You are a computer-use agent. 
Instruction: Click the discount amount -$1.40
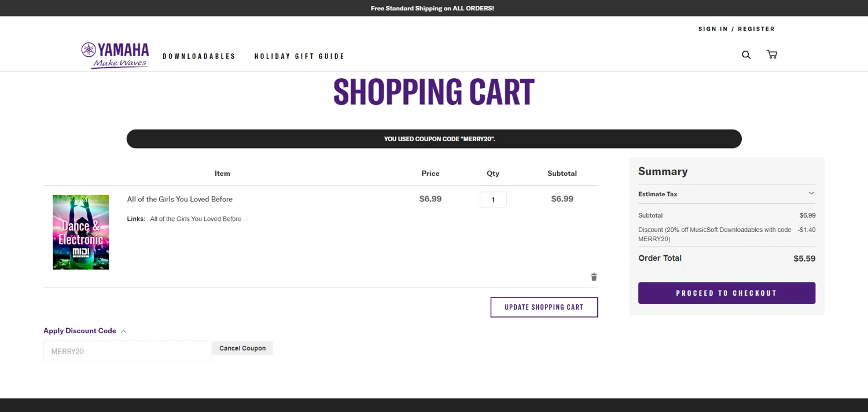point(806,230)
